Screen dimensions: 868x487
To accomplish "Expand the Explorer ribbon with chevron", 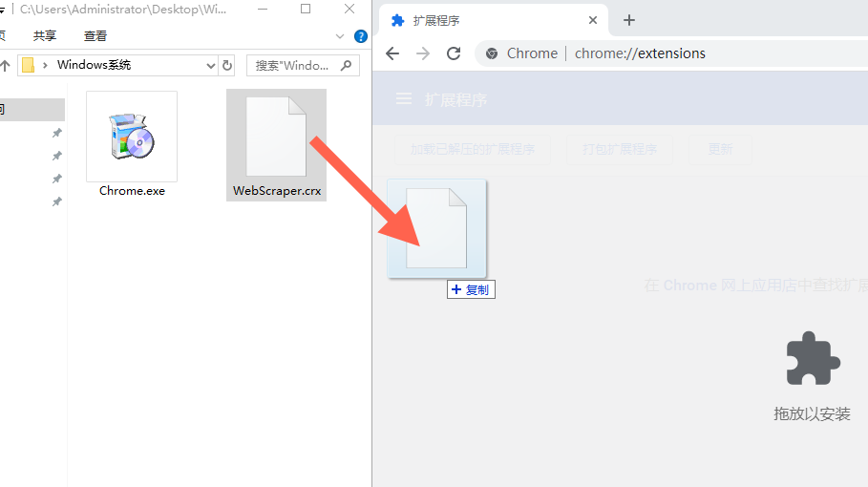I will 340,36.
